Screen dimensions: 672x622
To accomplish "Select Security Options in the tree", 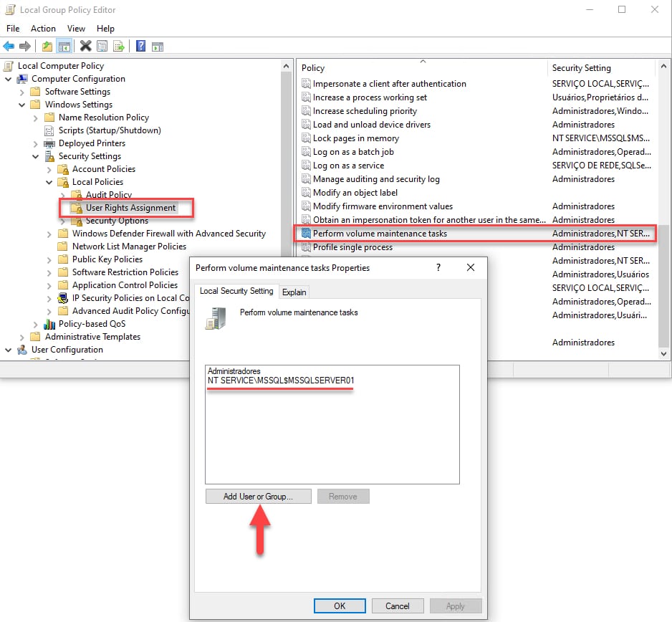I will pyautogui.click(x=117, y=221).
